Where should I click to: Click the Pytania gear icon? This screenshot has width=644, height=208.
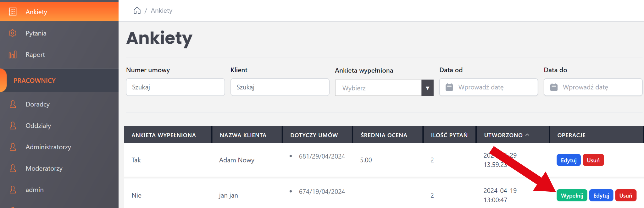pyautogui.click(x=13, y=33)
